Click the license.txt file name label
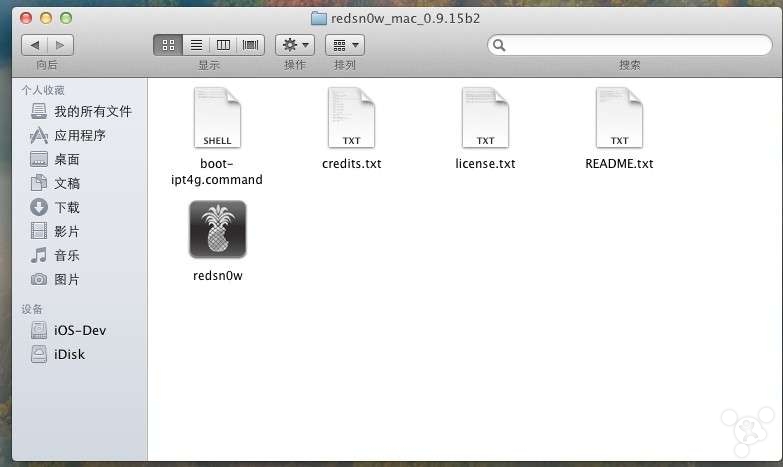 (485, 164)
